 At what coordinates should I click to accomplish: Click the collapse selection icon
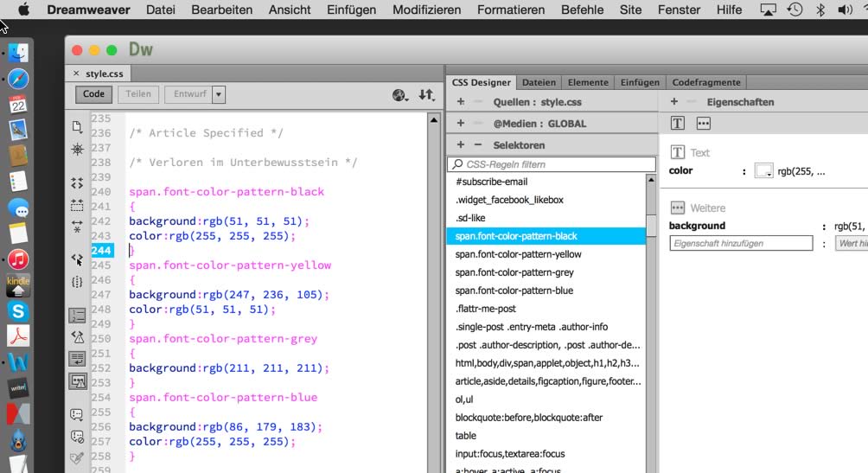click(x=78, y=206)
